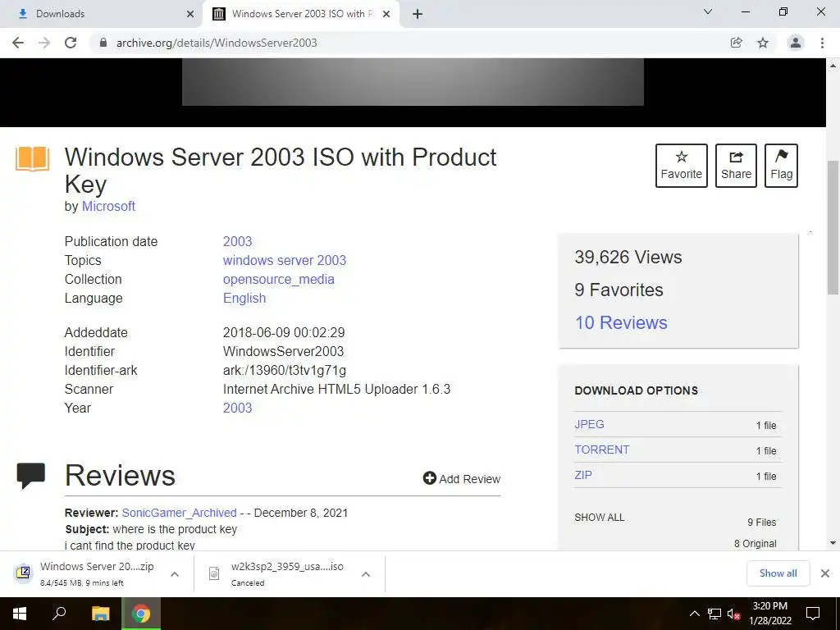Click the Share button

(736, 166)
